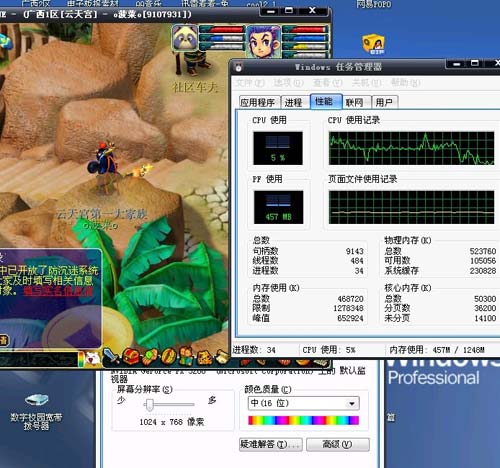Image resolution: width=500 pixels, height=468 pixels.
Task: Switch to the 进程 tab
Action: pos(294,102)
